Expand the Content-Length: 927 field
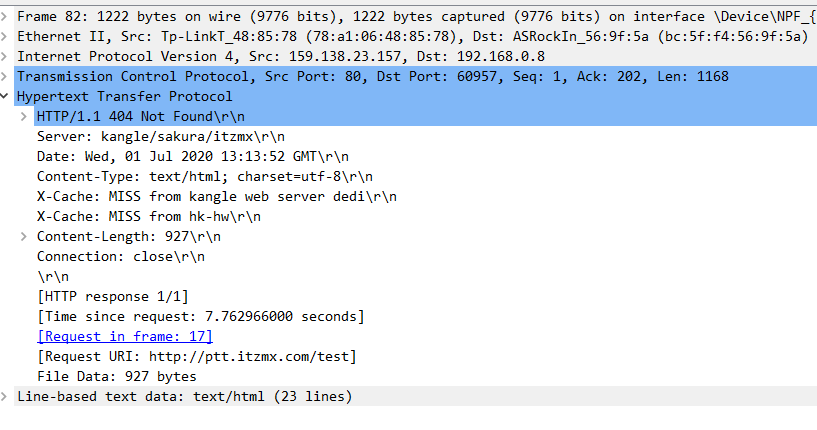 (x=23, y=236)
